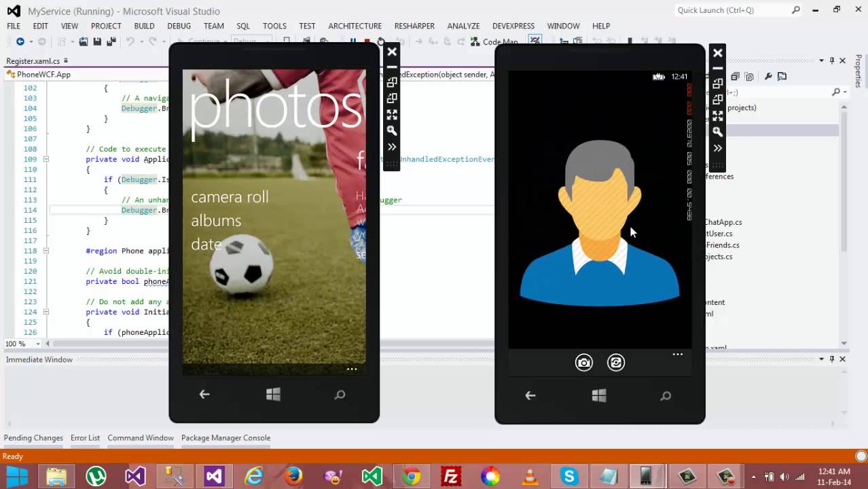Tap Search on the camera emulator
868x489 pixels.
(666, 396)
